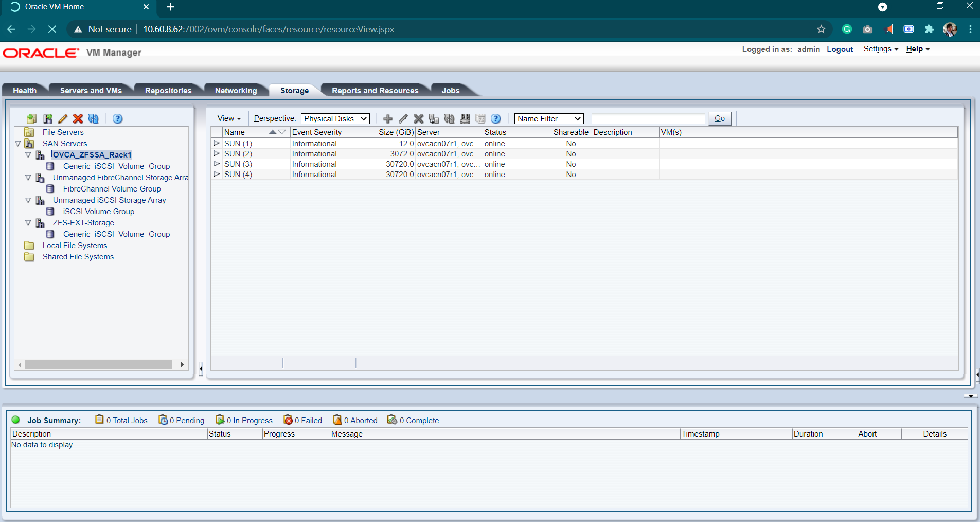Open the Help menu

[918, 49]
